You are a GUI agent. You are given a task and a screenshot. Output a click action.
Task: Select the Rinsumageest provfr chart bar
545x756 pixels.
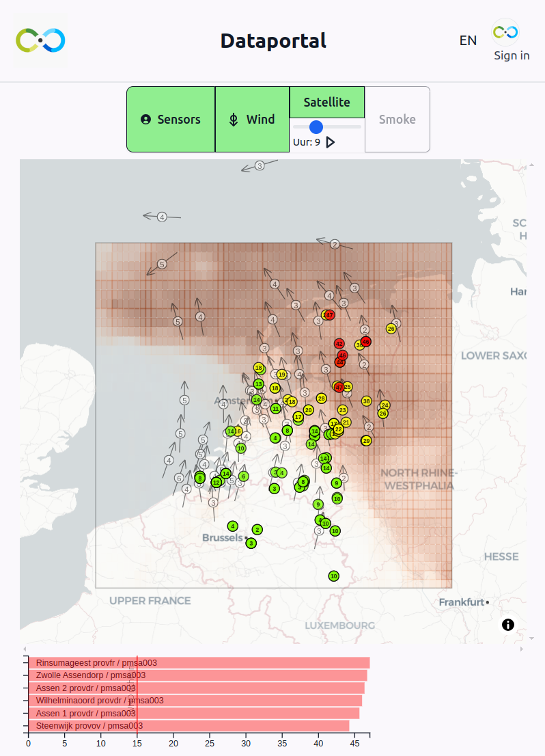[x=199, y=663]
